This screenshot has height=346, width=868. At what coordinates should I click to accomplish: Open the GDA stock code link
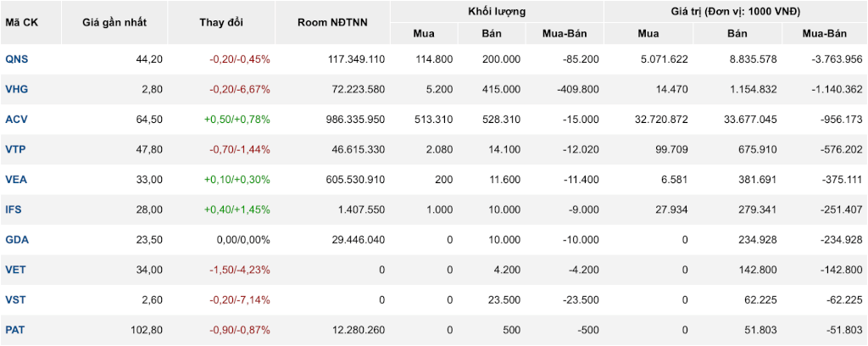pyautogui.click(x=17, y=240)
